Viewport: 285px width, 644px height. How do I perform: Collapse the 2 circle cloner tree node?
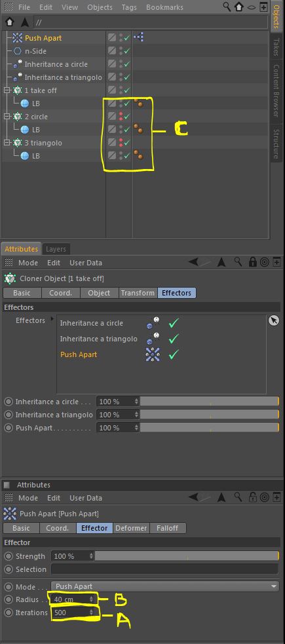coord(6,117)
